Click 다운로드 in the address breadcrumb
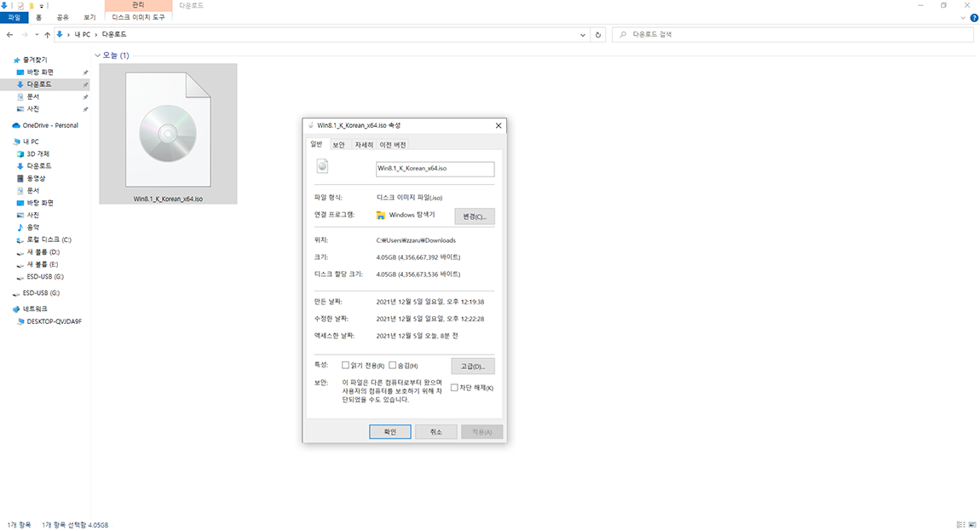 [x=113, y=34]
